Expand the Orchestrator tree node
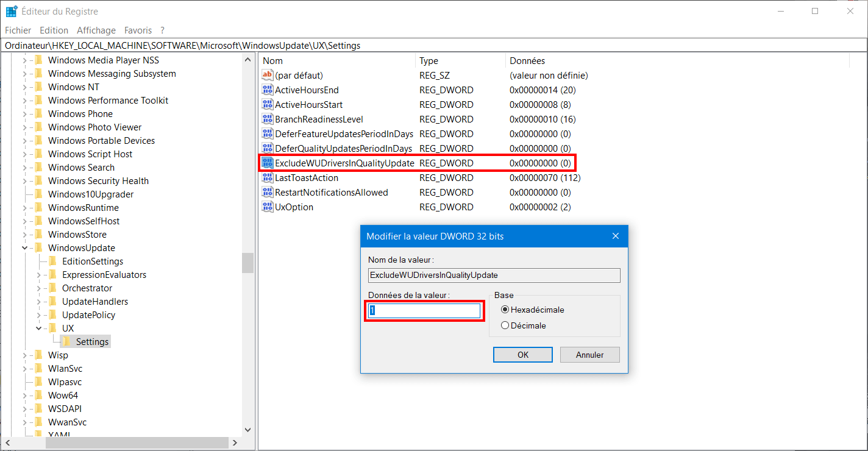Image resolution: width=868 pixels, height=451 pixels. [x=38, y=288]
